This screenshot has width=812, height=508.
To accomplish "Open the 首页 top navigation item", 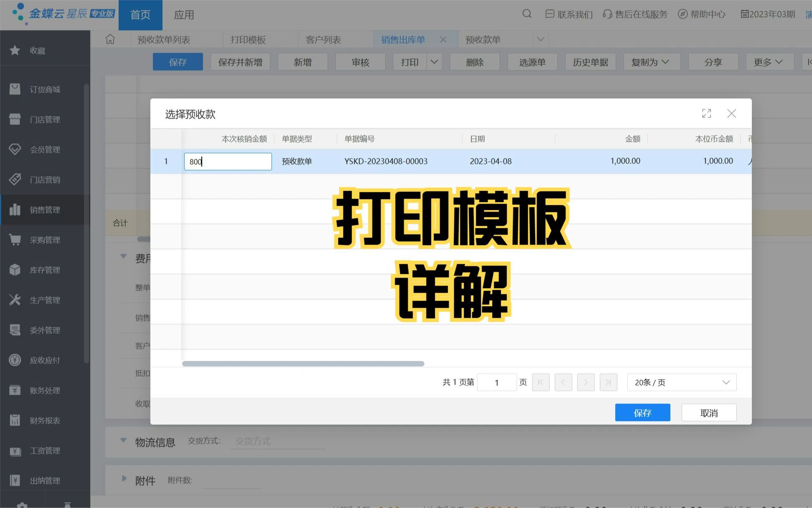I will pyautogui.click(x=140, y=15).
